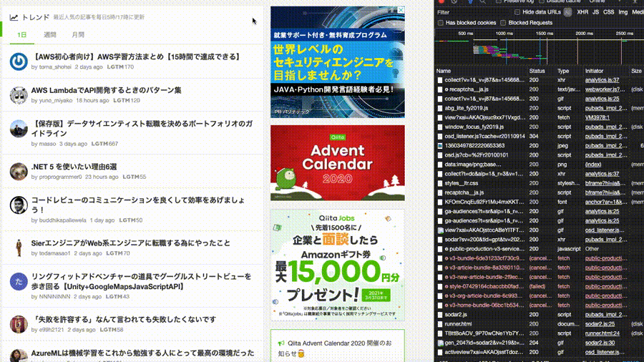644x362 pixels.
Task: Click the security engineer program ad banner
Action: tap(338, 62)
